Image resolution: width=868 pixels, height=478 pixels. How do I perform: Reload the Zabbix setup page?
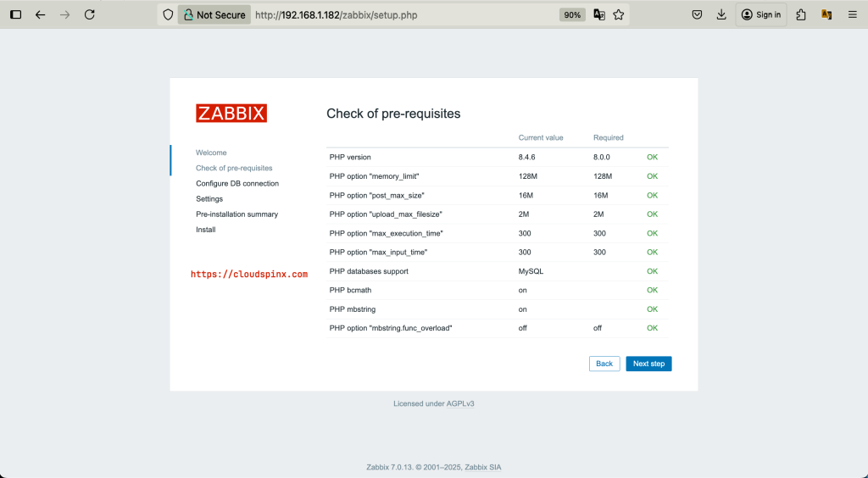[89, 15]
